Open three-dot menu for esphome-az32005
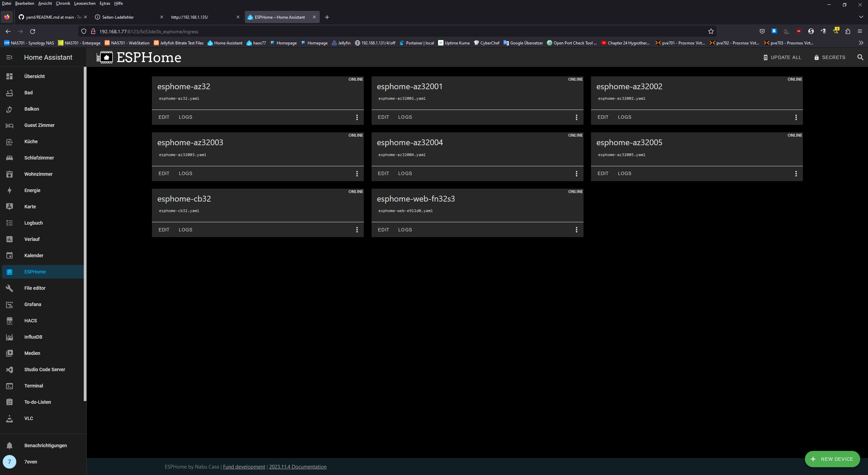Viewport: 868px width, 475px height. [x=796, y=174]
